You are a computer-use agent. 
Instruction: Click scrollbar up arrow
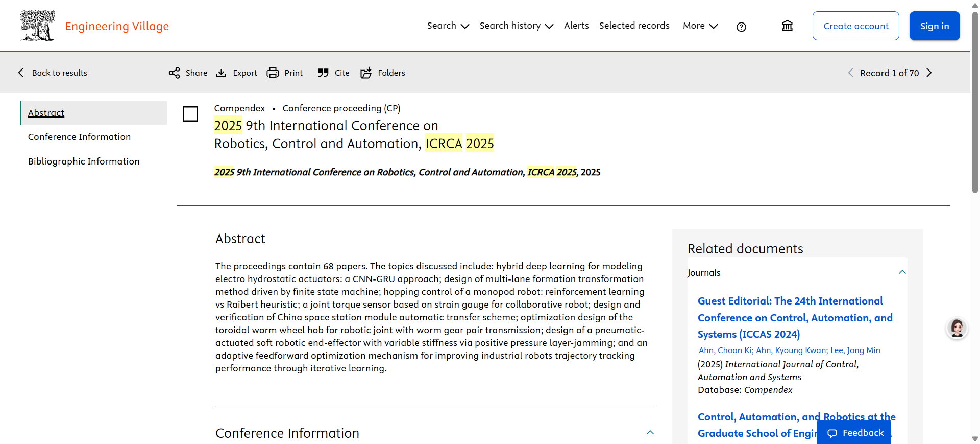(975, 5)
